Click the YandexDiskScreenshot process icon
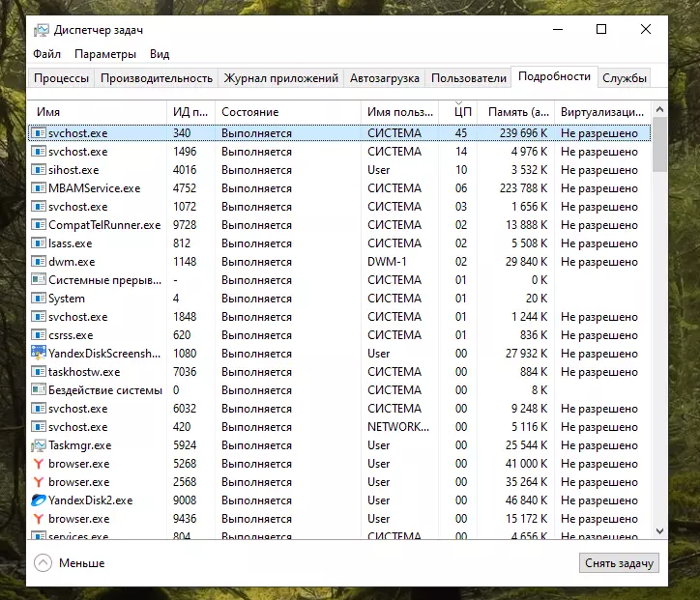 (x=39, y=354)
